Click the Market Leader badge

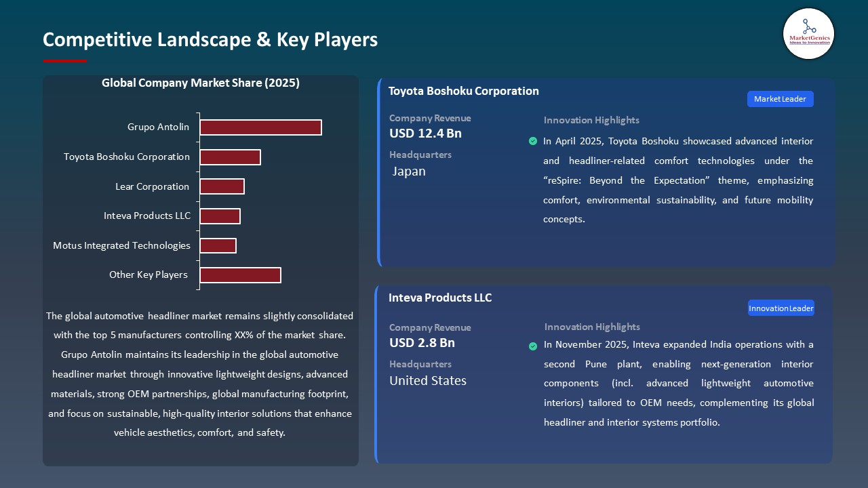coord(780,99)
